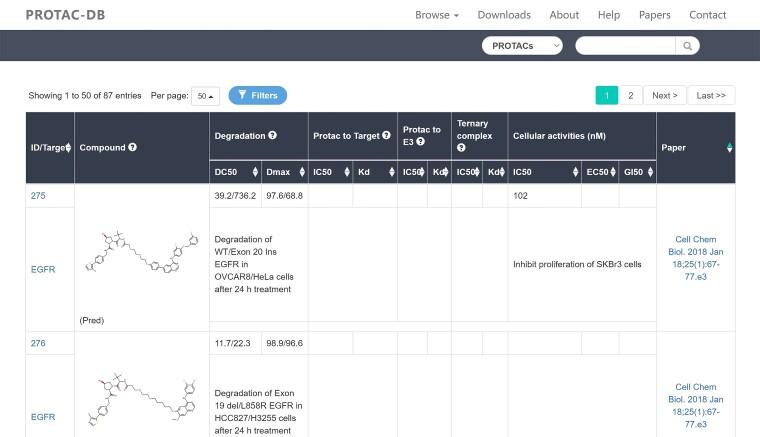
Task: Sort by the Paper column
Action: click(x=729, y=148)
